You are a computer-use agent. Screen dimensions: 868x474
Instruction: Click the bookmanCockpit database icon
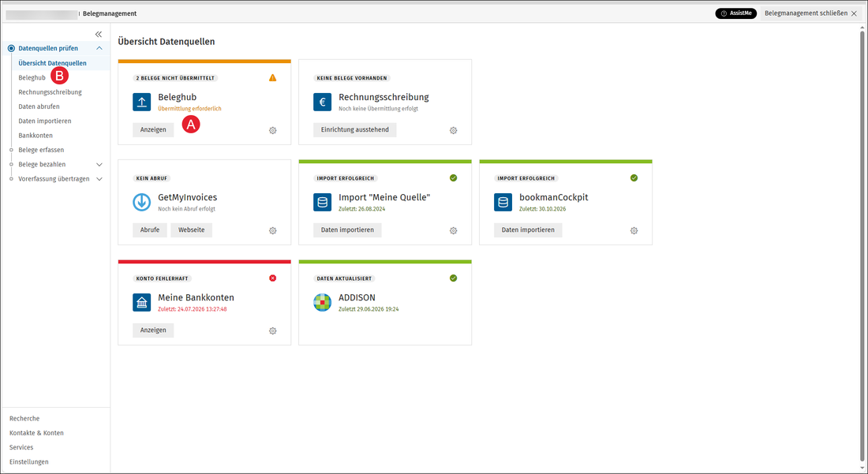503,202
